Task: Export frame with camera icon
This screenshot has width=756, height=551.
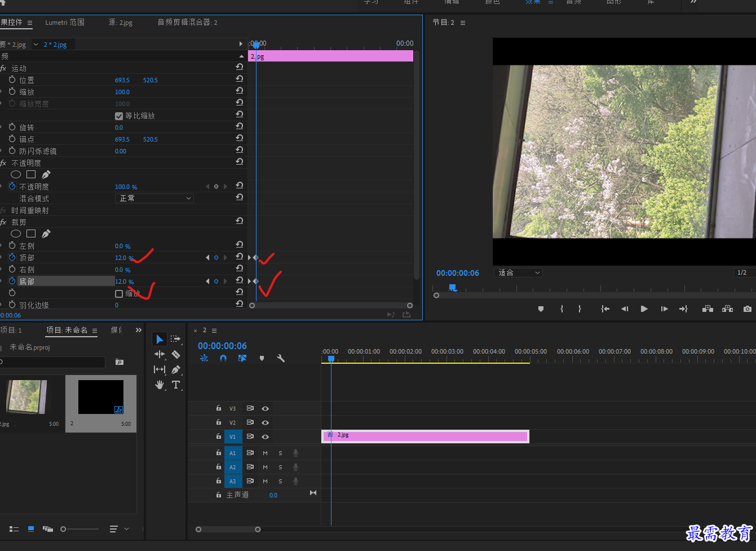Action: point(747,308)
